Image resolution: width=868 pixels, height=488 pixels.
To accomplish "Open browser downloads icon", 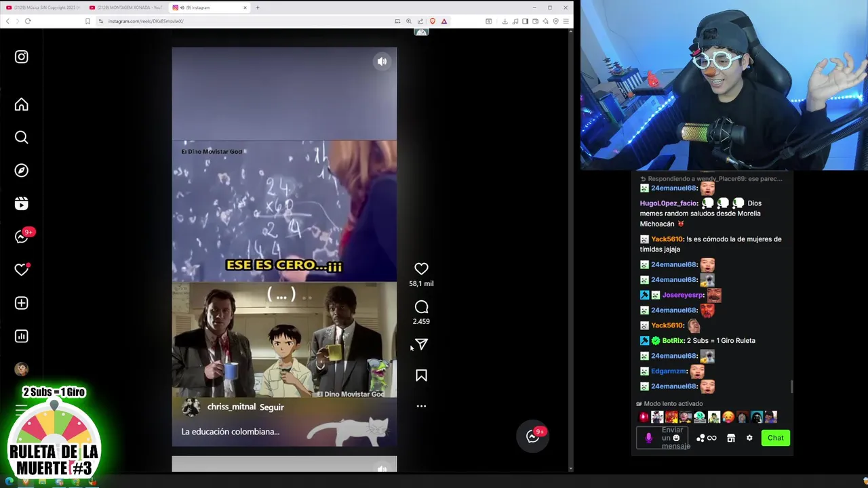I will click(x=505, y=21).
